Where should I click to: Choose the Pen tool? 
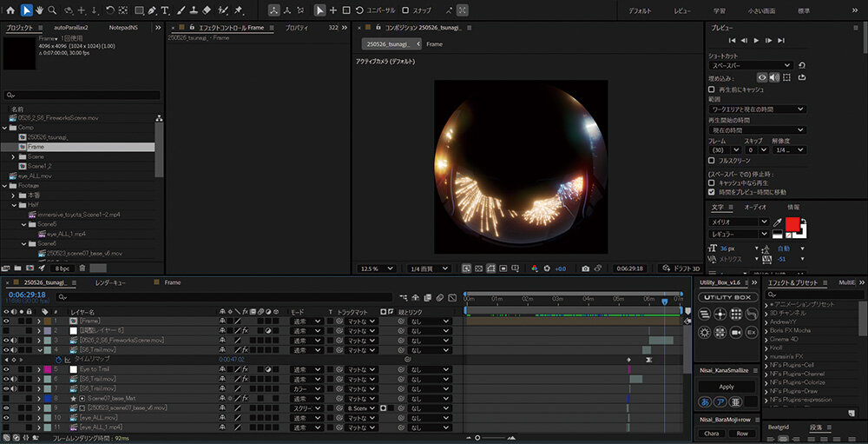point(153,10)
